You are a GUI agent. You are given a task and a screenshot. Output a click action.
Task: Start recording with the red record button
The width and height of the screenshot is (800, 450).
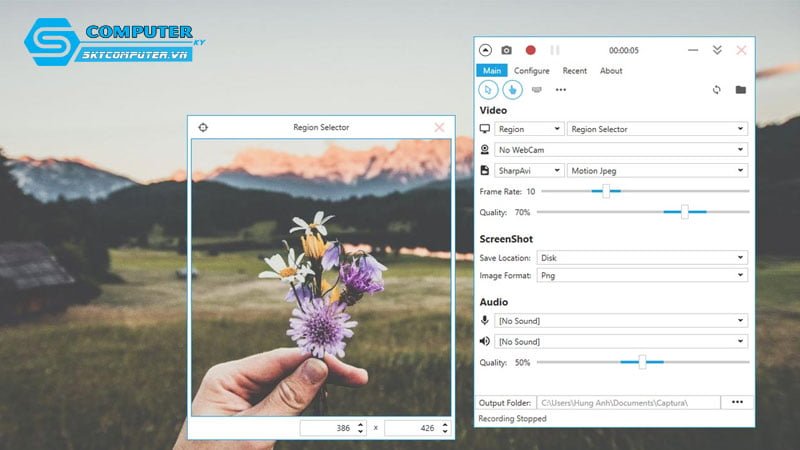[531, 50]
